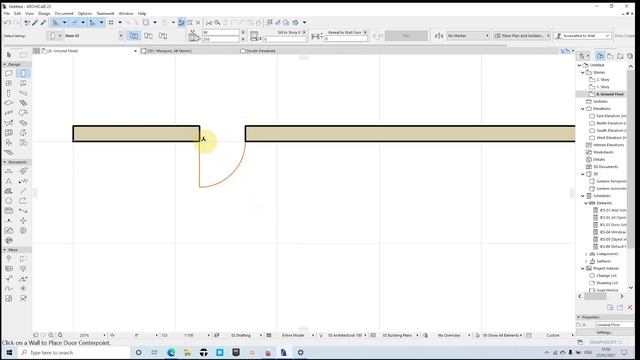This screenshot has width=640, height=360.
Task: Open Microsoft Edge from the taskbar
Action: 171,353
